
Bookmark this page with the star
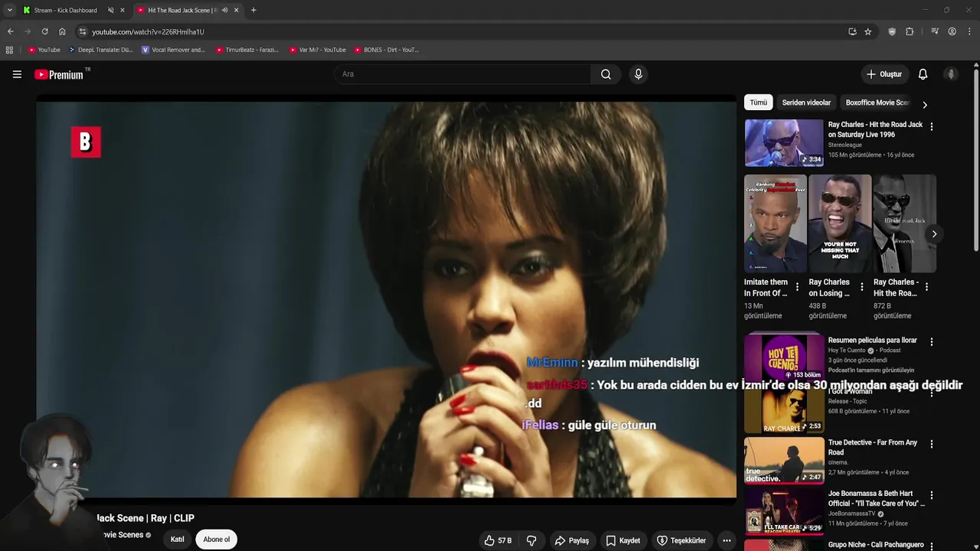[x=867, y=31]
